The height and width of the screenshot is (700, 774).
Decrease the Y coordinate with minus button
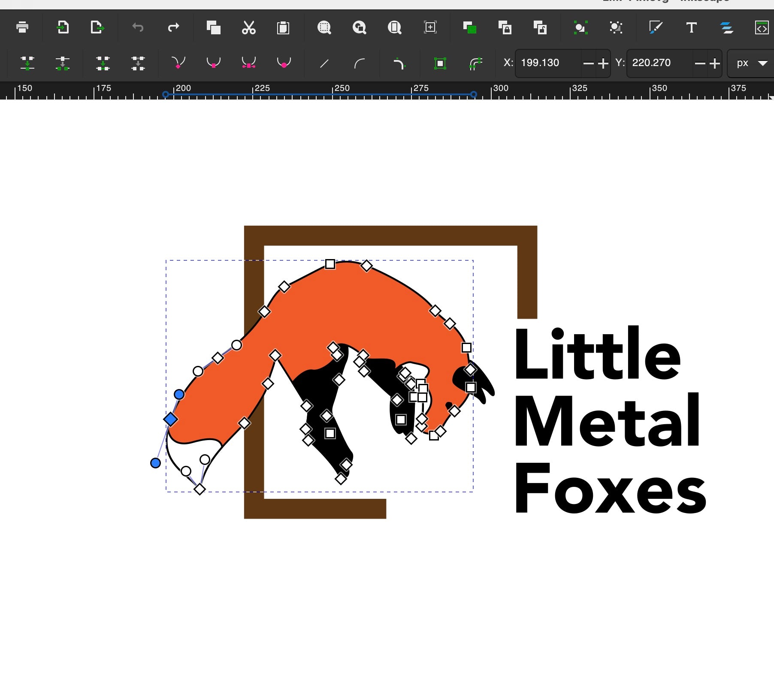pyautogui.click(x=700, y=63)
